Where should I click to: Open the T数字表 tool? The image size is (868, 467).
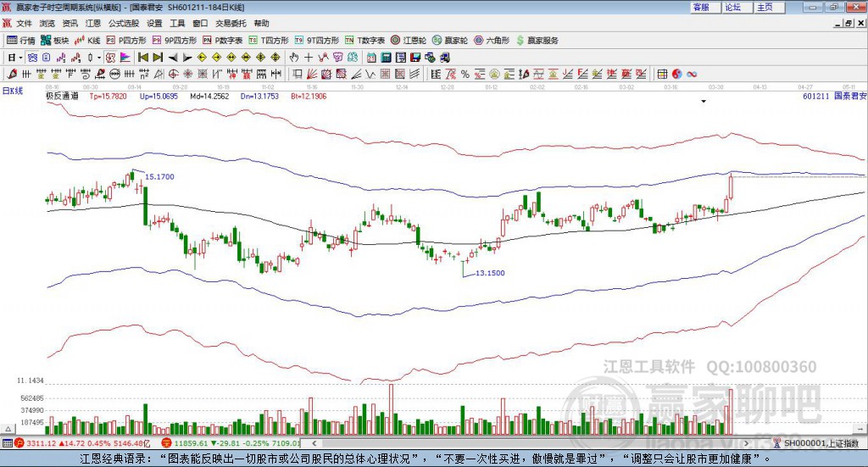point(364,41)
